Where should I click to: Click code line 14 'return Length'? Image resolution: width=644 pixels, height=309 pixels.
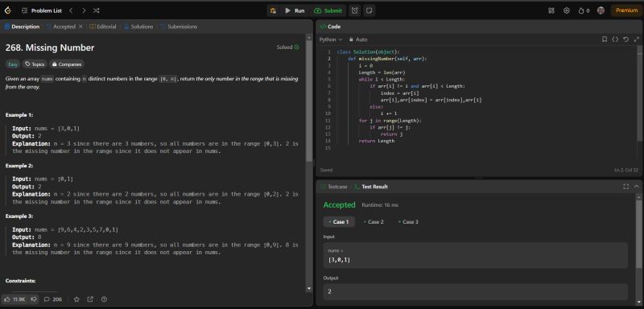pos(376,141)
